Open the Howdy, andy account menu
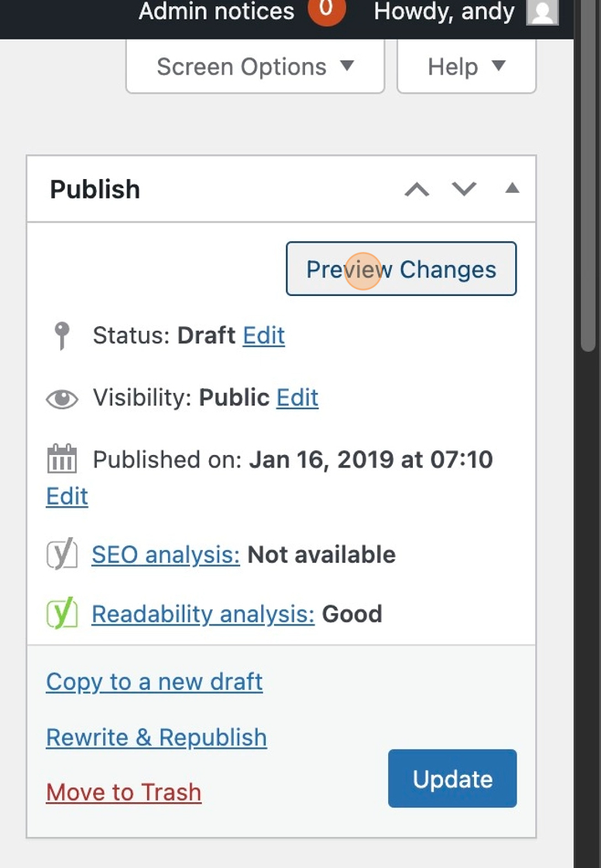This screenshot has width=601, height=868. [444, 12]
